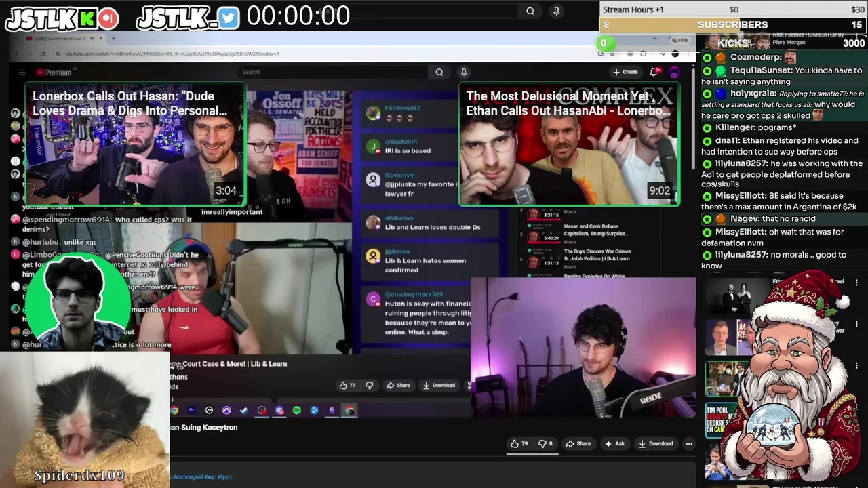This screenshot has height=488, width=868.
Task: Open a new browser tab
Action: click(113, 38)
